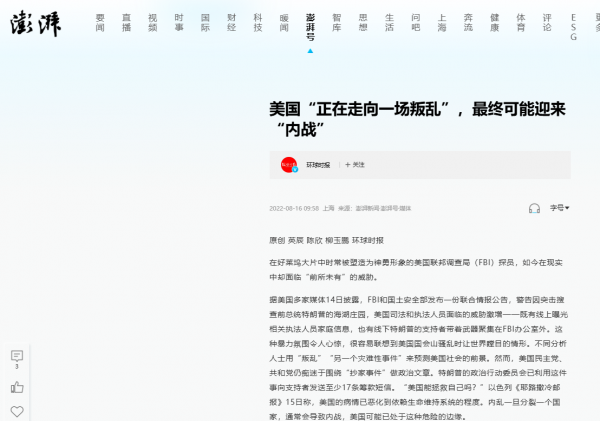This screenshot has height=421, width=600.
Task: Open the comments speech bubble icon
Action: [x=17, y=356]
